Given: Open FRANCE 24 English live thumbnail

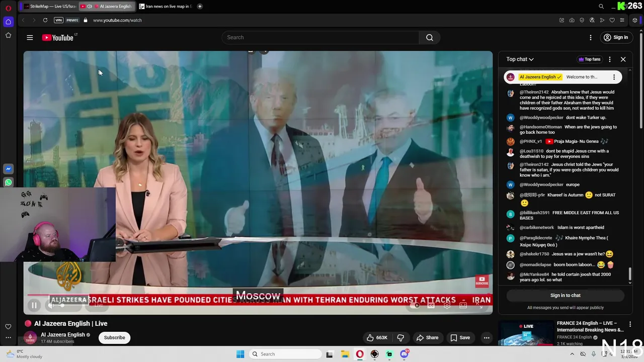Looking at the screenshot, I should coord(526,333).
